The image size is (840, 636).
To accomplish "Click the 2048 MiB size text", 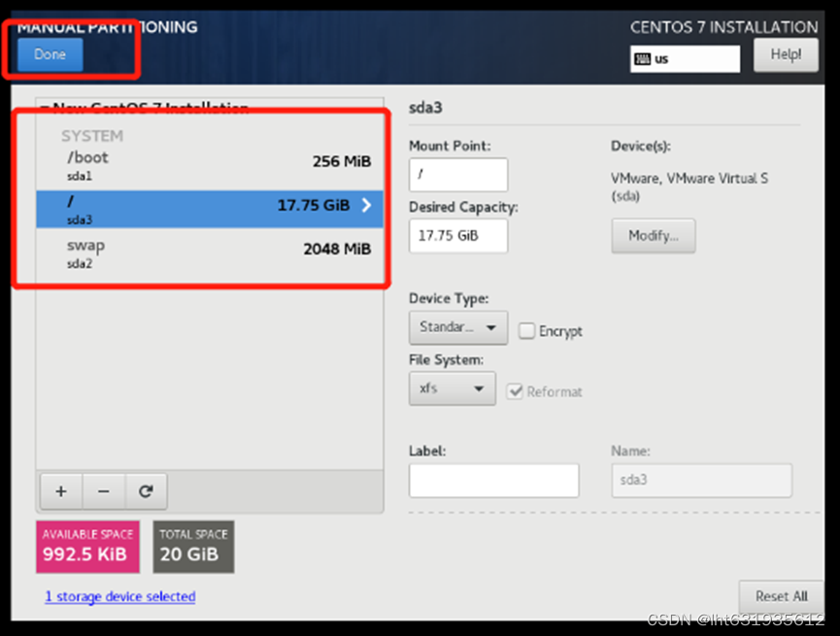I will click(337, 250).
